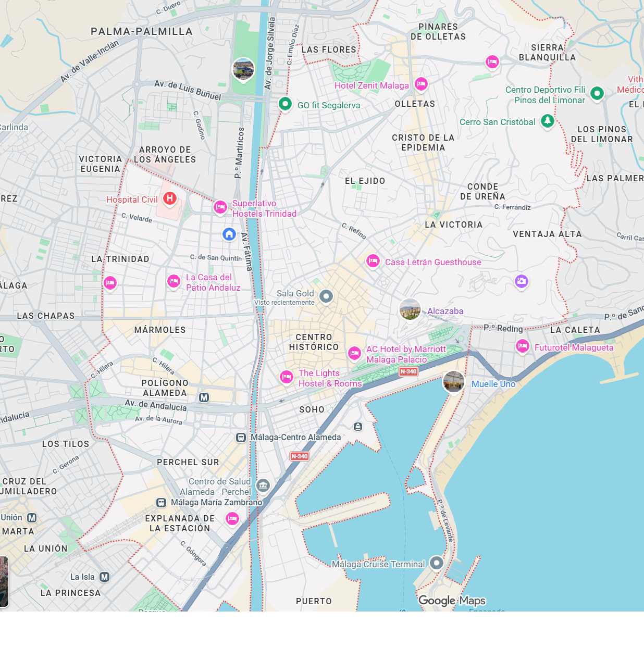Screen dimensions: 644x648
Task: Click the blue home marker near Av. Fátima
Action: pos(229,234)
